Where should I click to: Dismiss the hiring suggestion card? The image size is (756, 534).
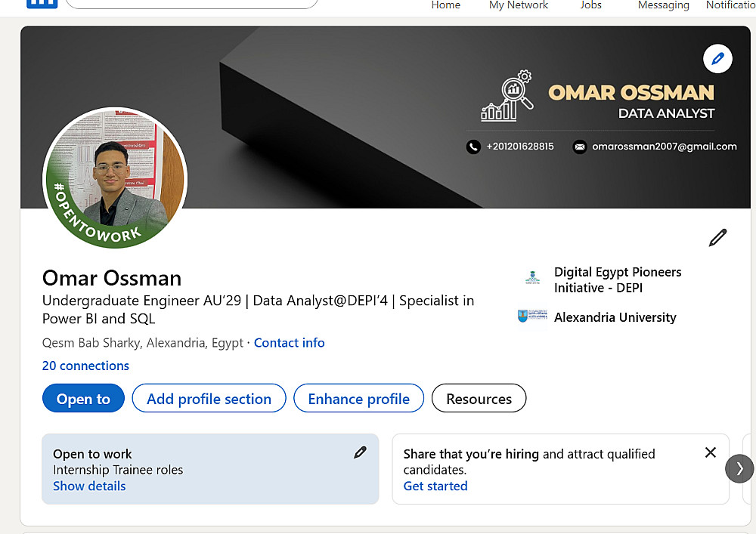(x=710, y=452)
